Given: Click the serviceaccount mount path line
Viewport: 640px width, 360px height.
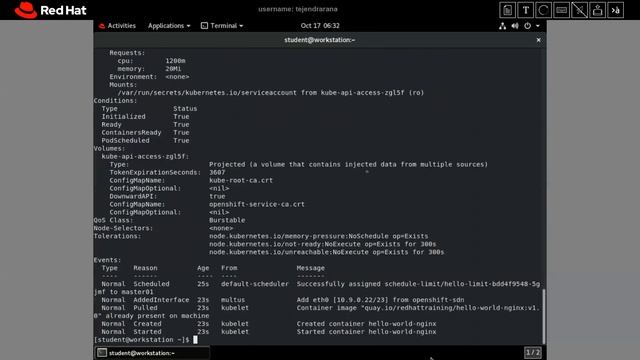Looking at the screenshot, I should (x=271, y=93).
